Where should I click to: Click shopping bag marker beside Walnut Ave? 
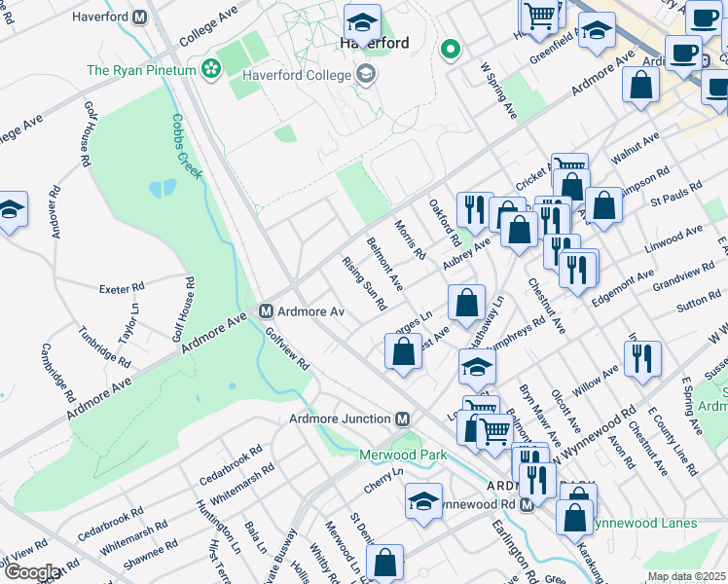640,86
